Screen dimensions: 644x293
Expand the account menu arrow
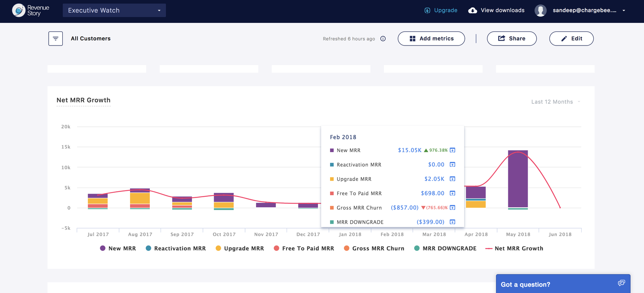624,10
